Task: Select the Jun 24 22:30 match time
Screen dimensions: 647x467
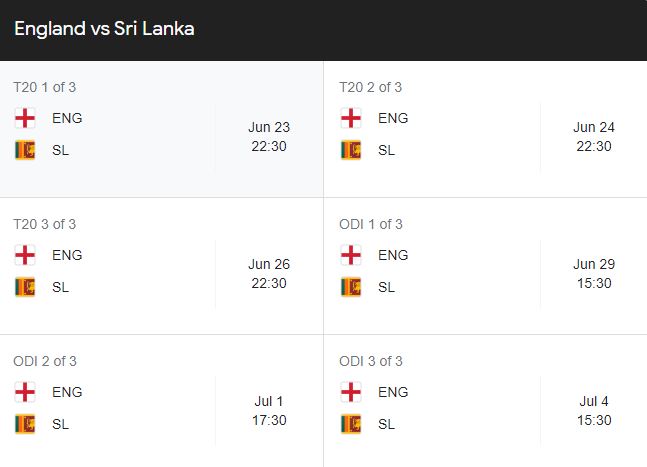Action: pos(594,137)
